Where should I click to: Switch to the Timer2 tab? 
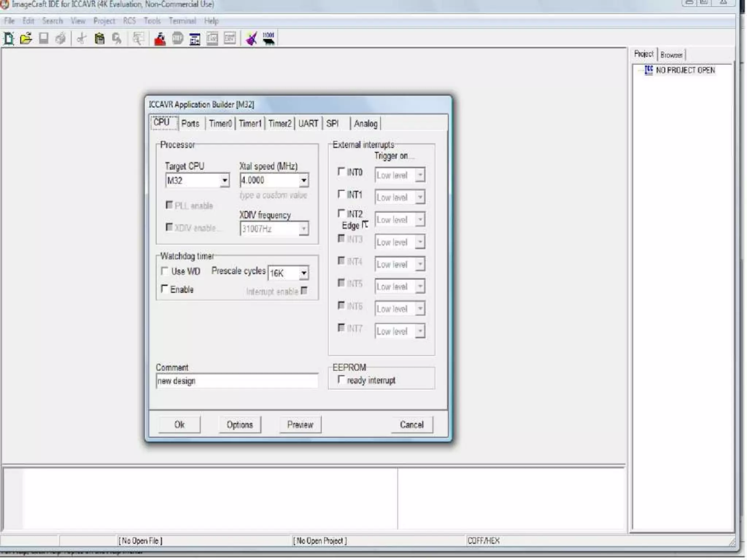[280, 124]
